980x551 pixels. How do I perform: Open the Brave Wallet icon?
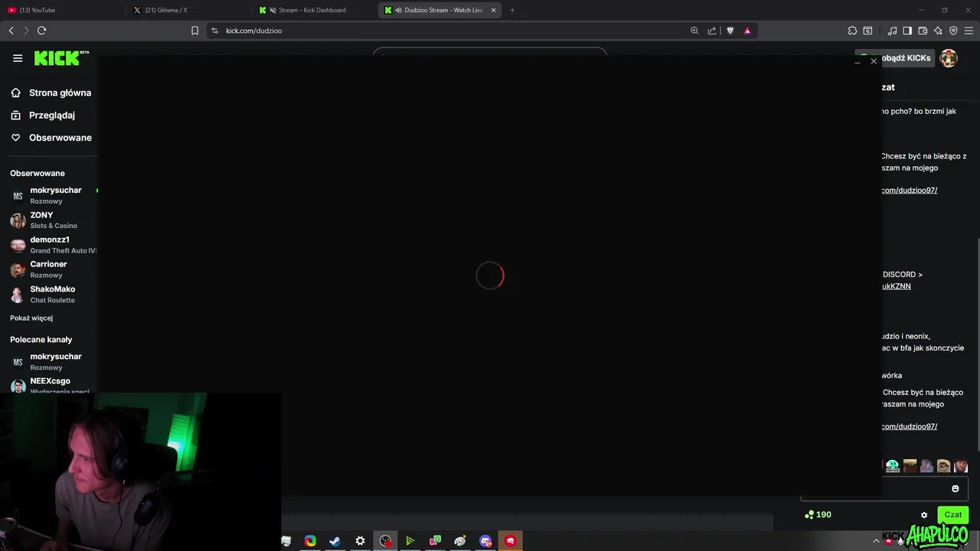(923, 31)
